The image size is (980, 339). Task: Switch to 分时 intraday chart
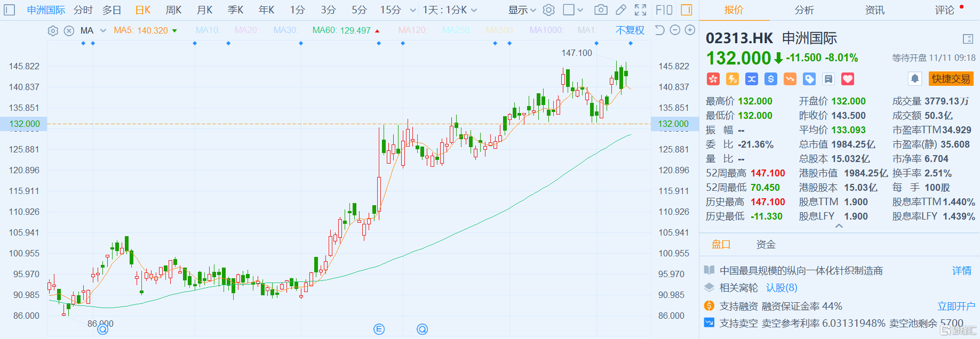pos(83,10)
